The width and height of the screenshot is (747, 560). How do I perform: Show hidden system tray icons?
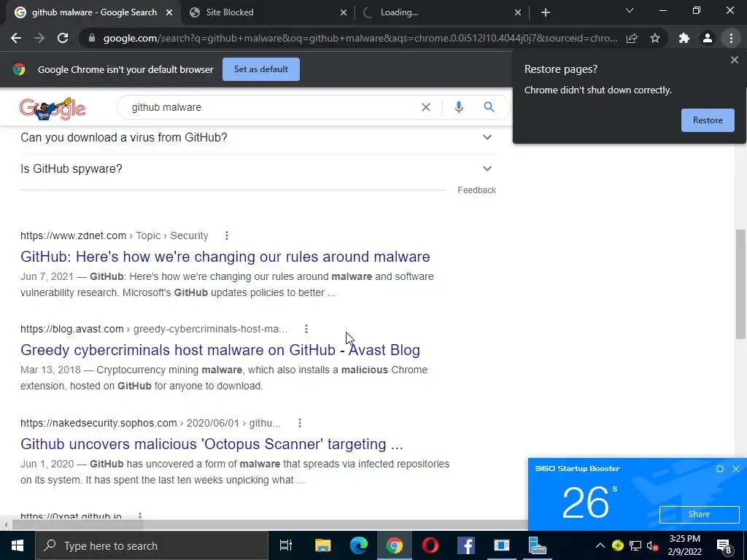pos(600,545)
